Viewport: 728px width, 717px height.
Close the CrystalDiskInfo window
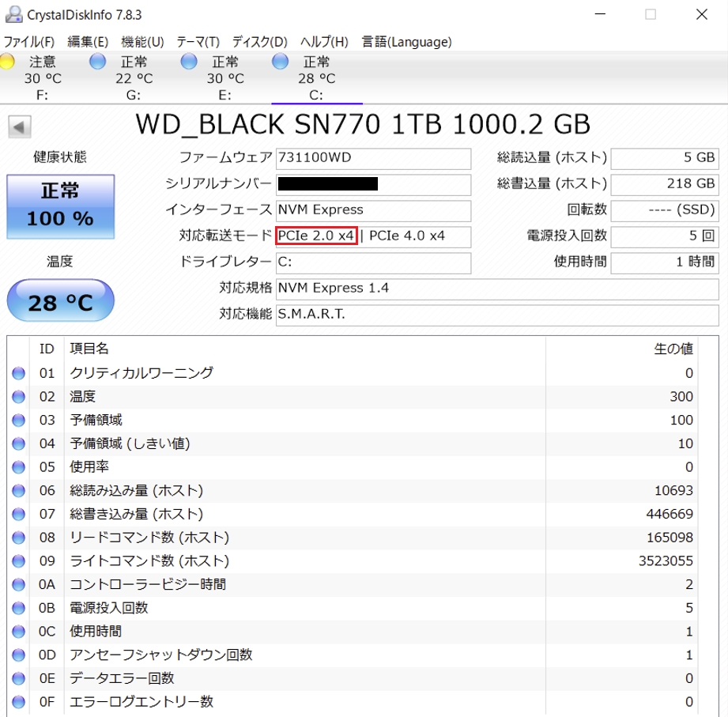point(702,14)
